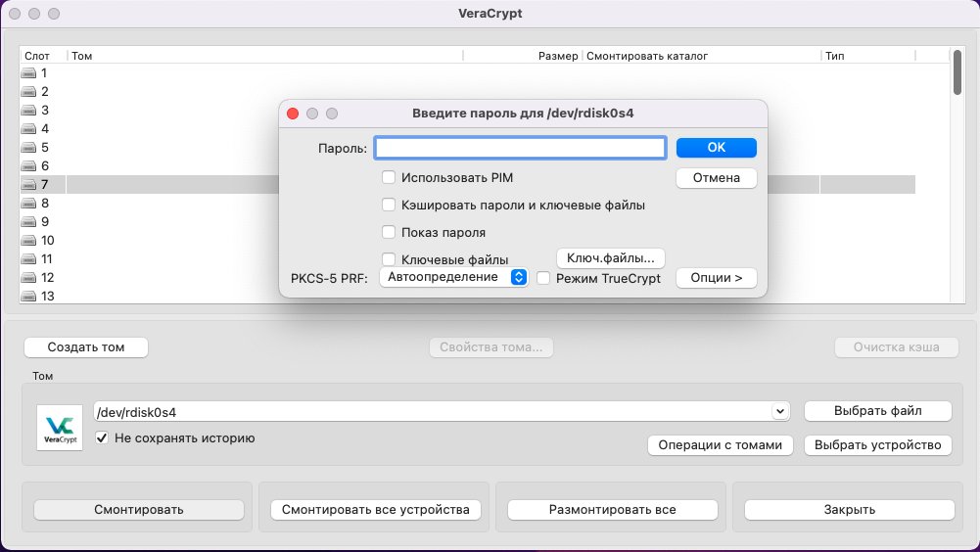This screenshot has height=552, width=980.
Task: Select the drive icon for slot 5
Action: [28, 148]
